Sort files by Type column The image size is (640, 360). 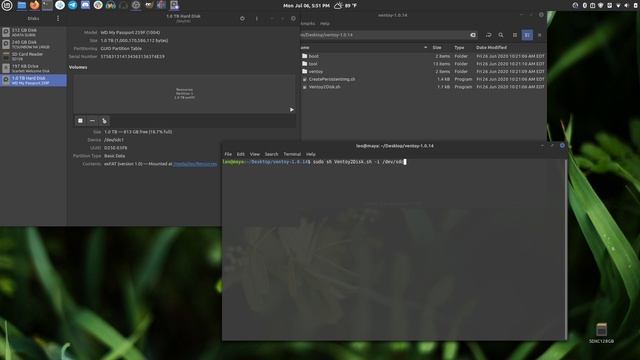click(459, 47)
